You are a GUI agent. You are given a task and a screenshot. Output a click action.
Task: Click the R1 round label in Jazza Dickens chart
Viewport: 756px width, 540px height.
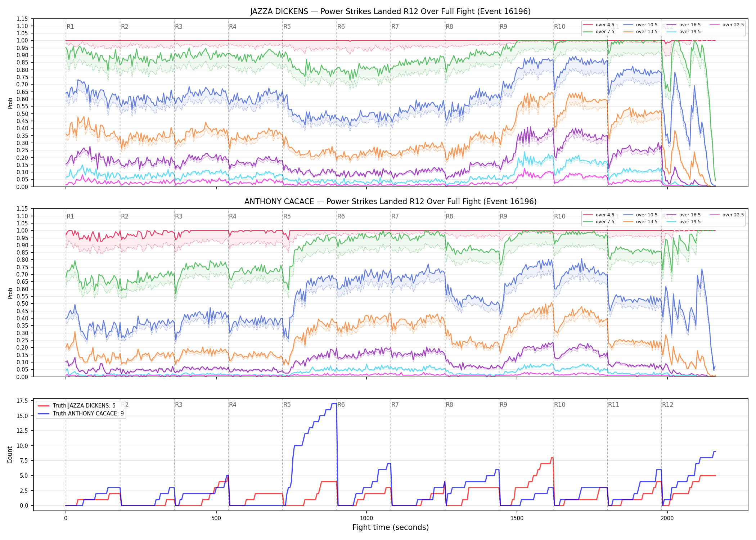coord(70,27)
